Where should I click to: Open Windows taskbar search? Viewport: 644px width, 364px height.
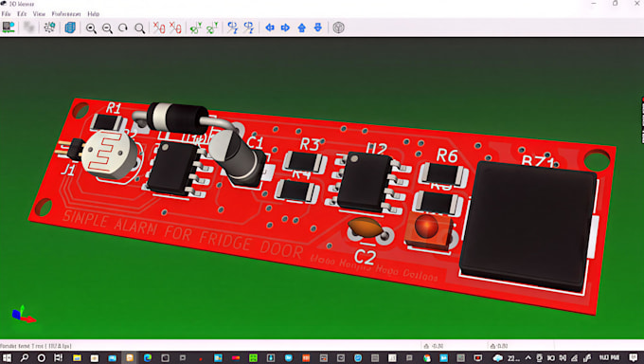tap(25, 357)
